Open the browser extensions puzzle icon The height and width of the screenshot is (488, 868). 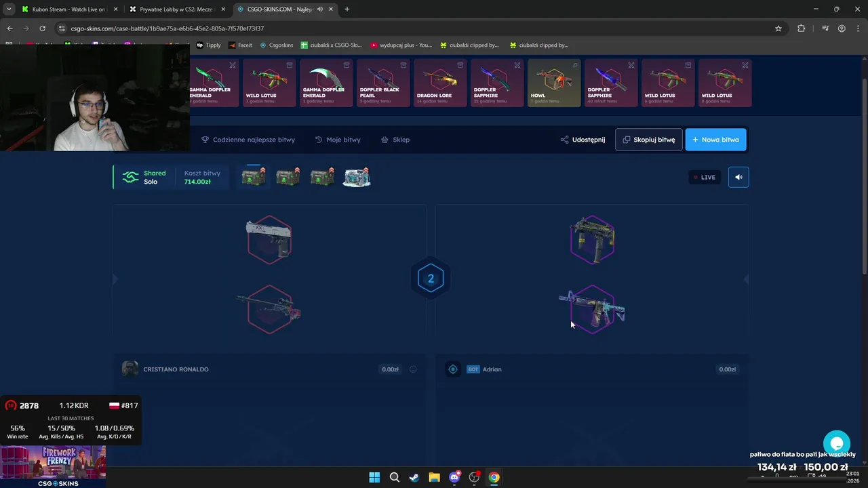pyautogui.click(x=802, y=28)
